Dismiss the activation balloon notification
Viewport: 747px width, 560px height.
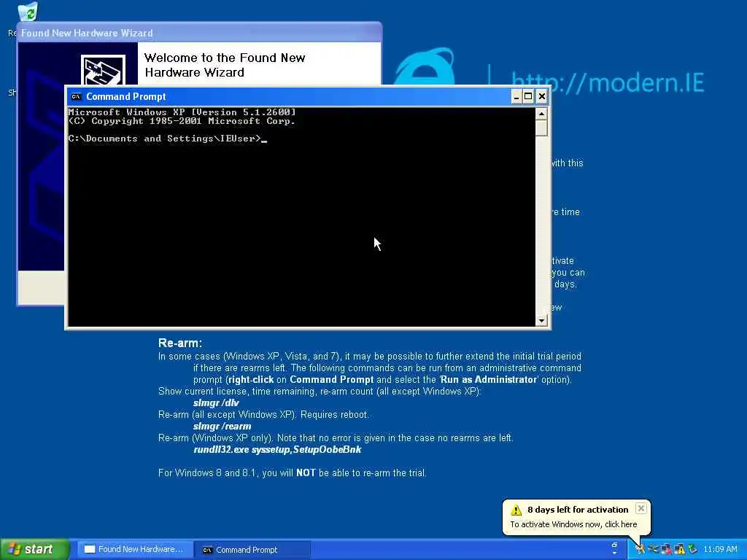[641, 508]
